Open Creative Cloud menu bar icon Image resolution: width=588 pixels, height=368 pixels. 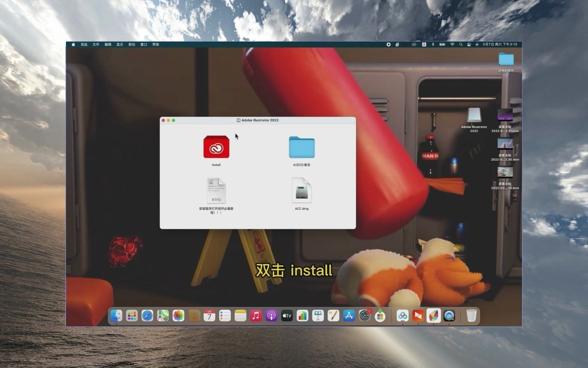click(414, 44)
